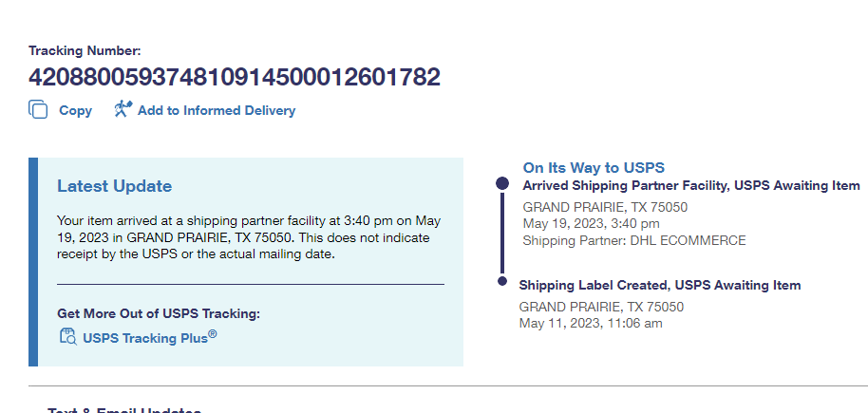The height and width of the screenshot is (413, 868).
Task: Click the Tracking Number label
Action: coord(85,50)
